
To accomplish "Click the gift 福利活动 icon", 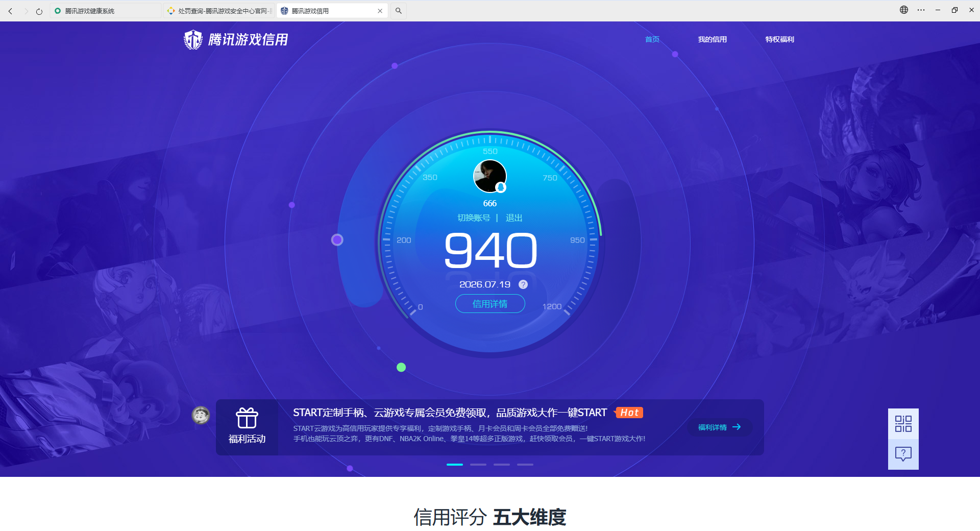I will 247,418.
